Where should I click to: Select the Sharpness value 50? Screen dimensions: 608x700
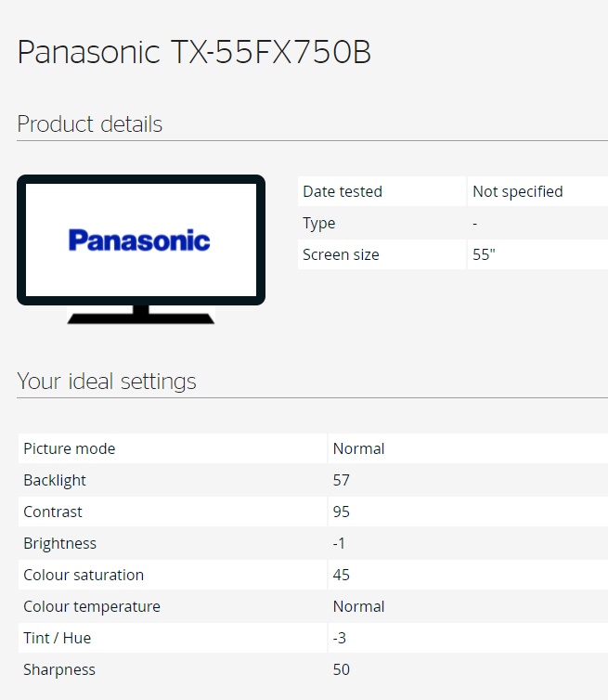pos(342,669)
